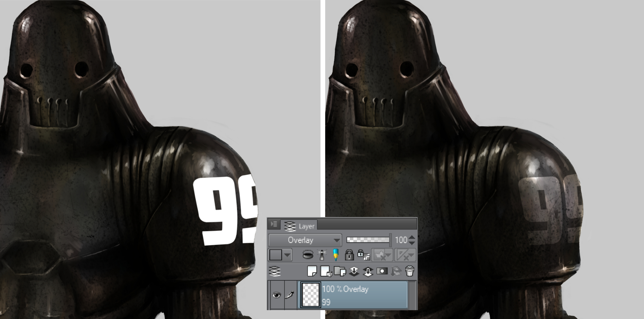Hide the 99 layer with eye icon

point(276,295)
